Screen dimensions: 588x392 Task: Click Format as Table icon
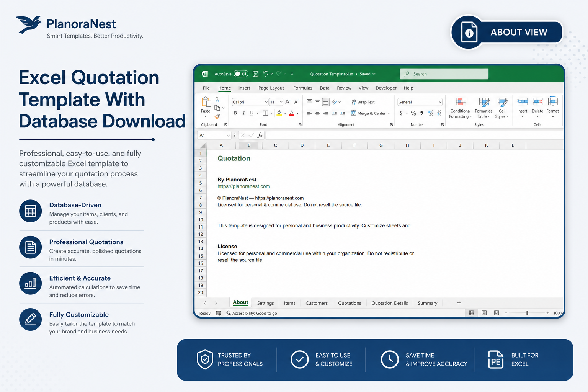click(x=484, y=101)
